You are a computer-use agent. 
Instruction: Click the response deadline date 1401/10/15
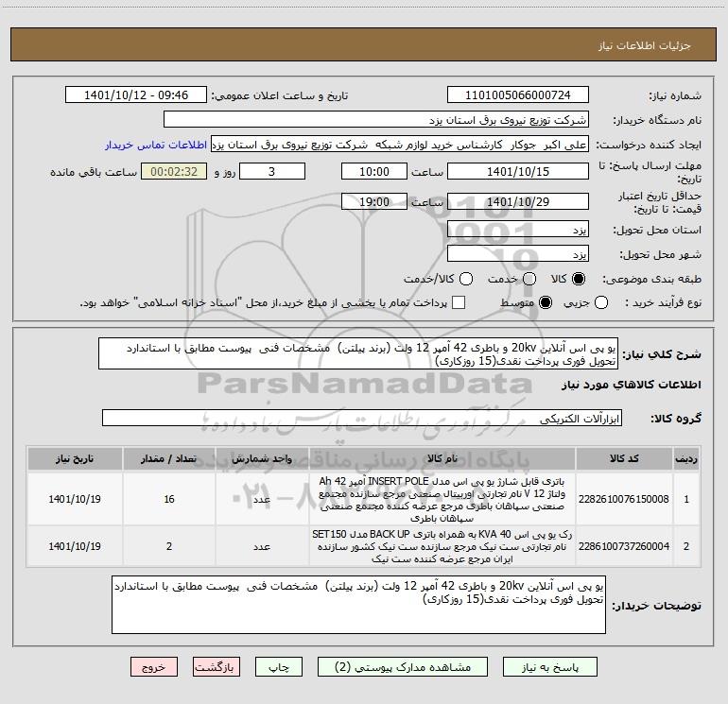518,172
